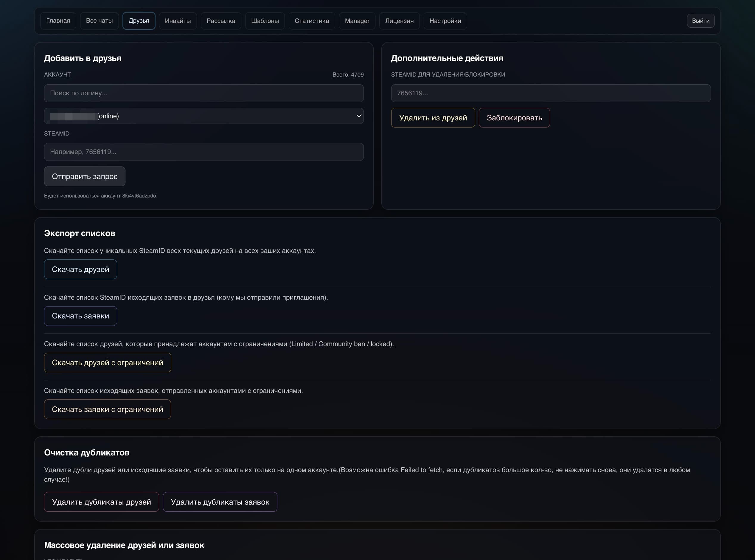
Task: Open the Лицензия tab
Action: 399,21
